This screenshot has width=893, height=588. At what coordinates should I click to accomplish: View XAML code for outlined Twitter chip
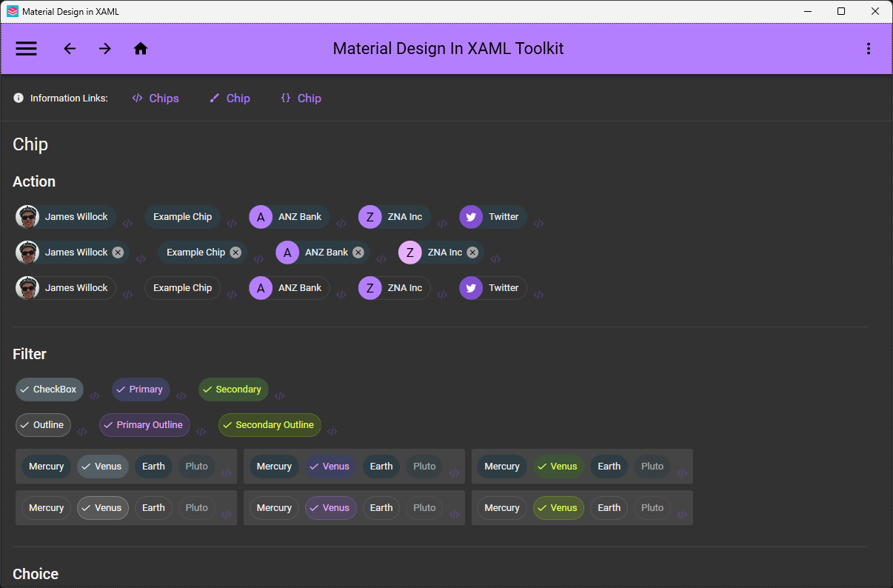538,295
